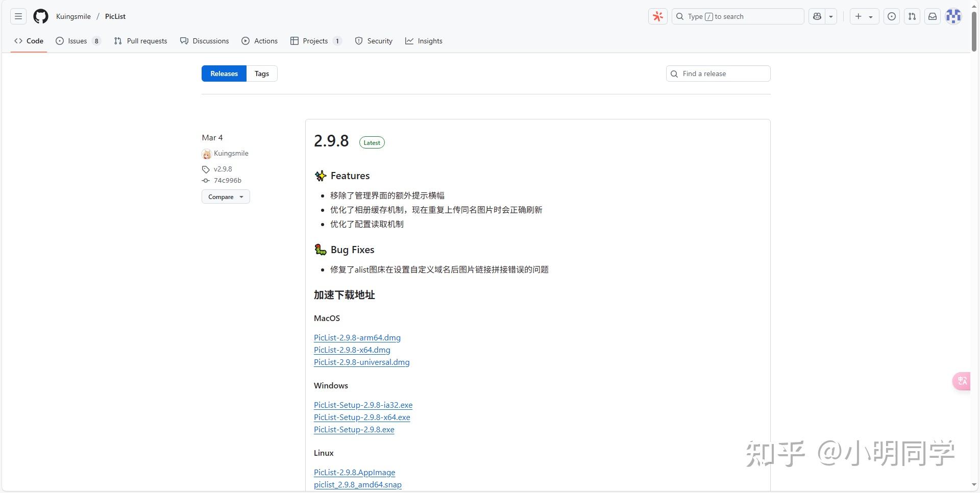Open the global navigation hamburger menu
This screenshot has height=493, width=980.
click(x=18, y=16)
